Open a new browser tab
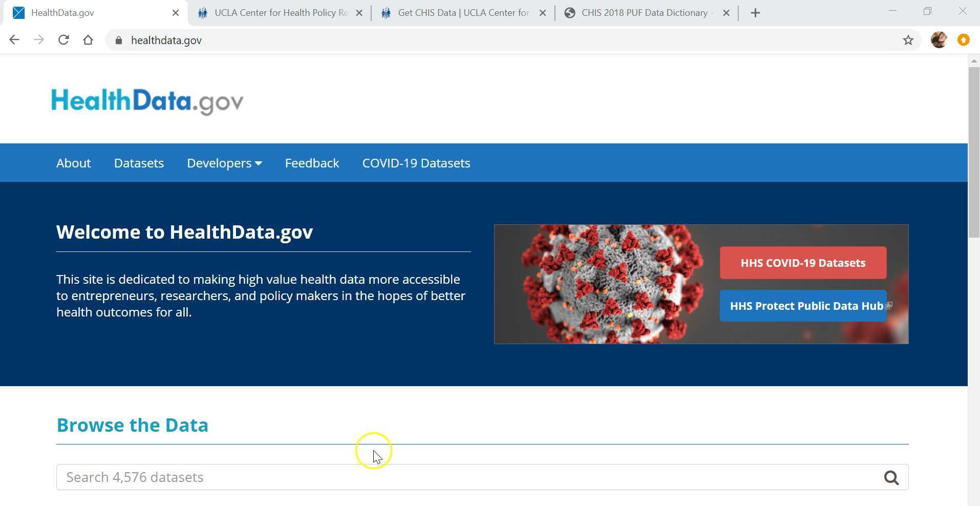Viewport: 980px width, 506px height. (756, 12)
